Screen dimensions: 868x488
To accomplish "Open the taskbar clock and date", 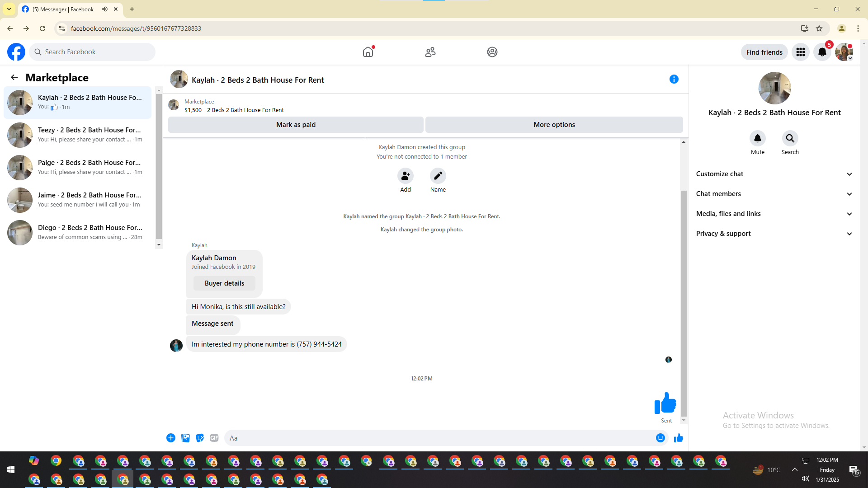I will (827, 470).
